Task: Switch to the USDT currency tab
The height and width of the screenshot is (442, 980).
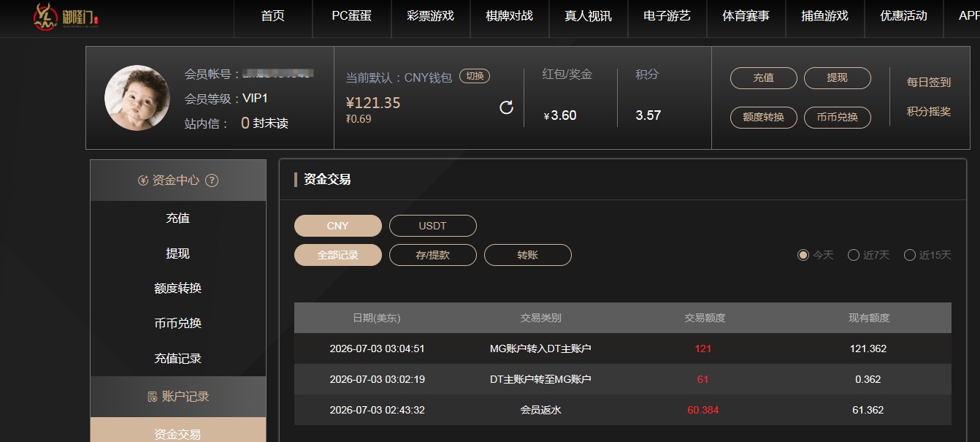Action: [x=433, y=226]
